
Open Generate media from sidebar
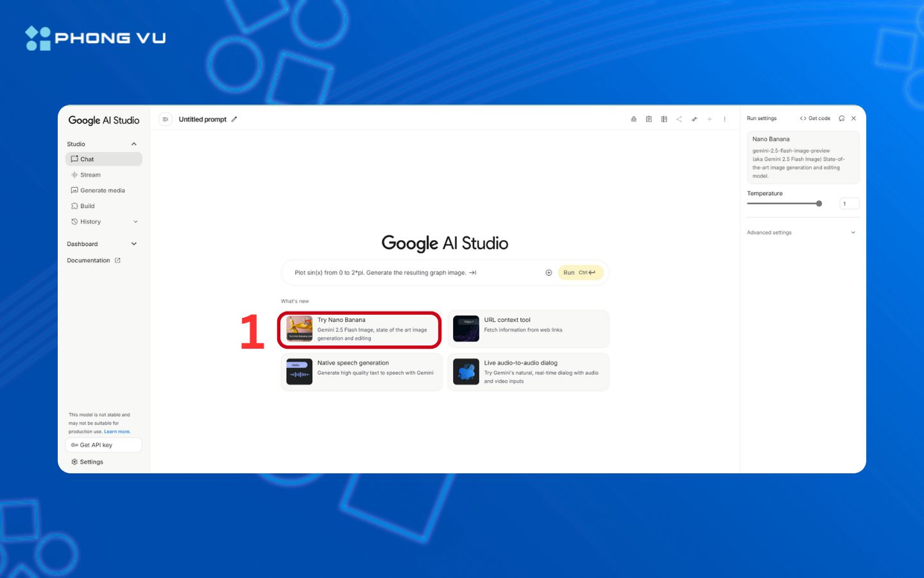click(x=102, y=191)
